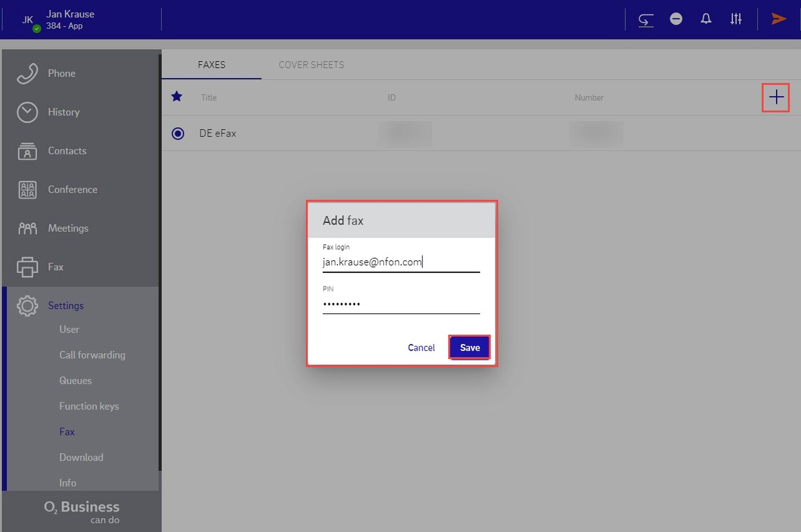The image size is (801, 532).
Task: Click the favorites star column icon
Action: click(177, 97)
